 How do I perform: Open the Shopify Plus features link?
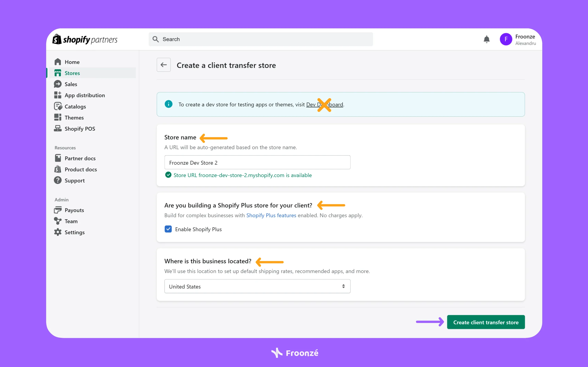pos(271,215)
